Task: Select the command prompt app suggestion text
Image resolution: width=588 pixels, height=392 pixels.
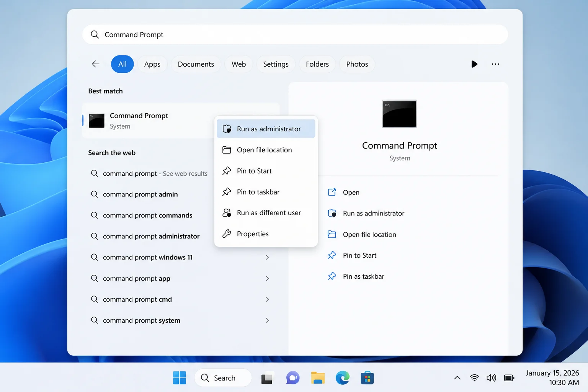Action: [137, 278]
